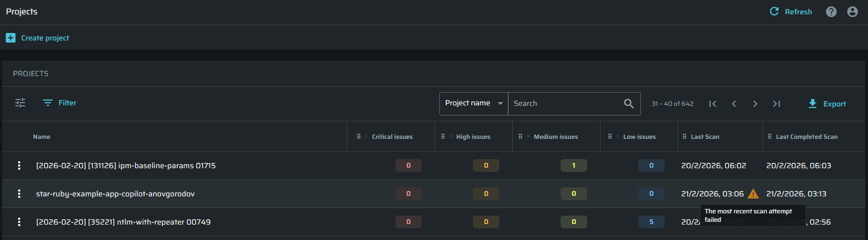The image size is (868, 240).
Task: Click the PROJECTS section heading
Action: pos(30,73)
